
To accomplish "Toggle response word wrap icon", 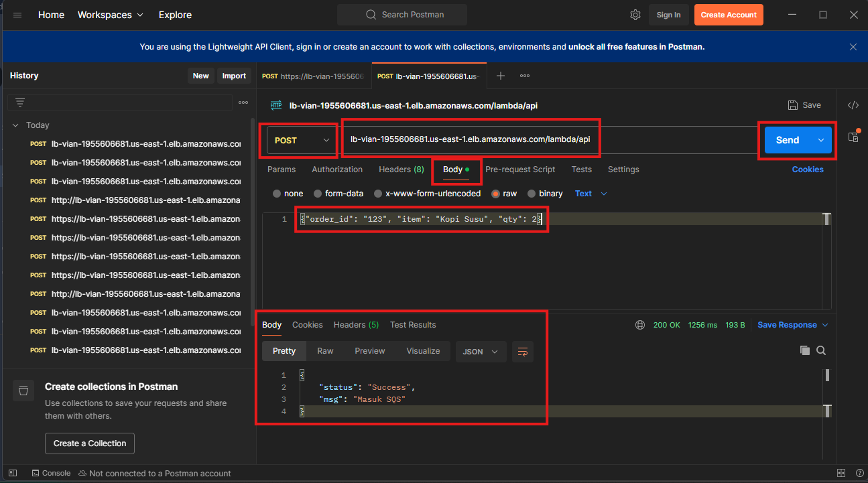I will 523,351.
